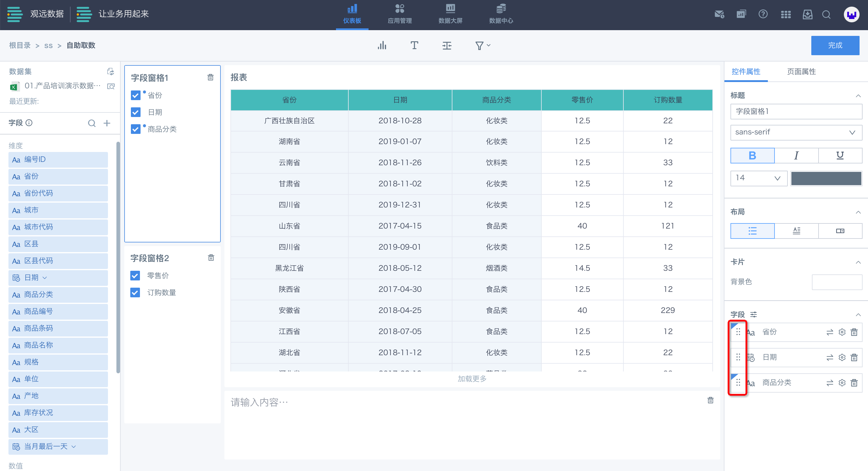Add a new field with plus icon

pos(107,123)
